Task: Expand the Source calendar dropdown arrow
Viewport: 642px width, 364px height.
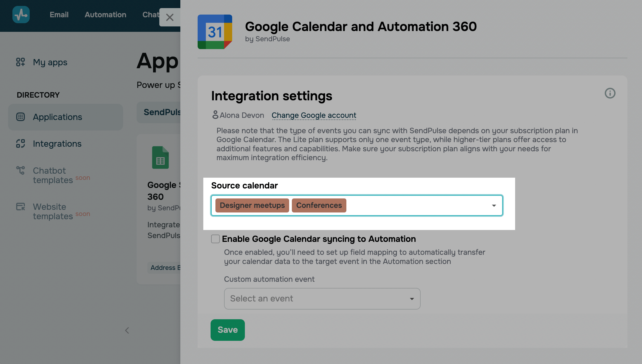Action: [x=494, y=205]
